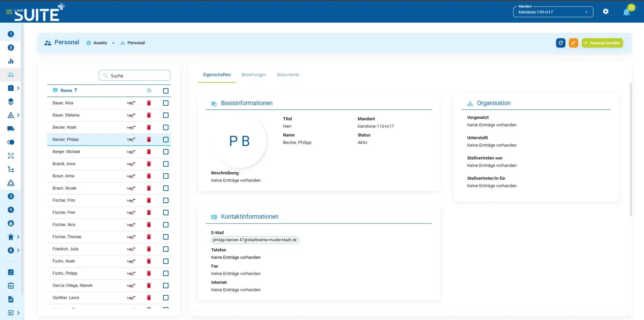
Task: Expand the clipboard alert sidebar item chevron
Action: click(18, 88)
